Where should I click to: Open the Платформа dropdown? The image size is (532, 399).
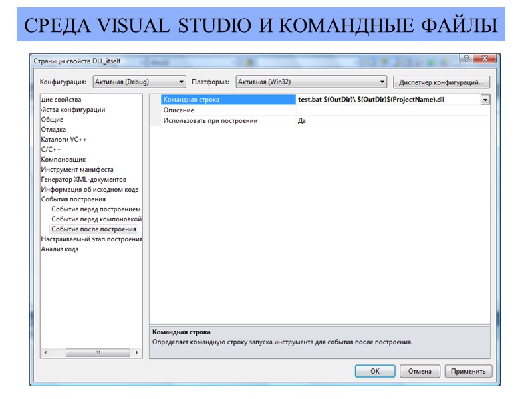(384, 81)
